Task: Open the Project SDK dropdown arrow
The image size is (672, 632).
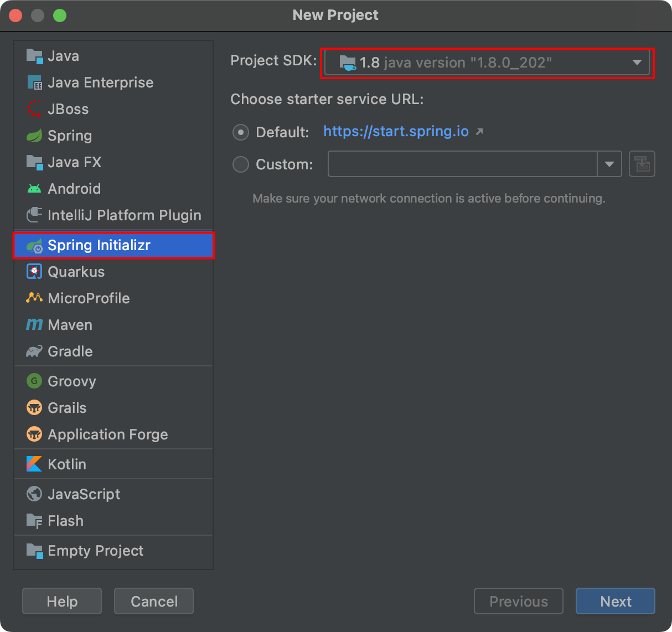Action: pyautogui.click(x=637, y=63)
